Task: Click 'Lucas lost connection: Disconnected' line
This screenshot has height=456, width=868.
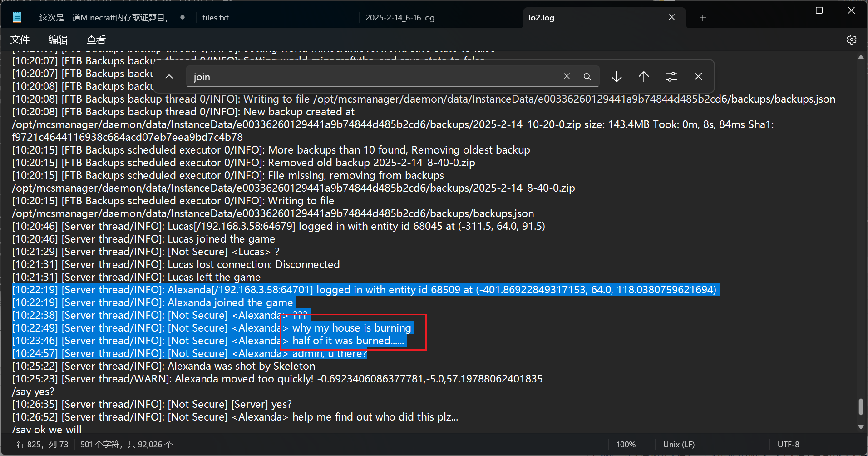Action: coord(176,264)
